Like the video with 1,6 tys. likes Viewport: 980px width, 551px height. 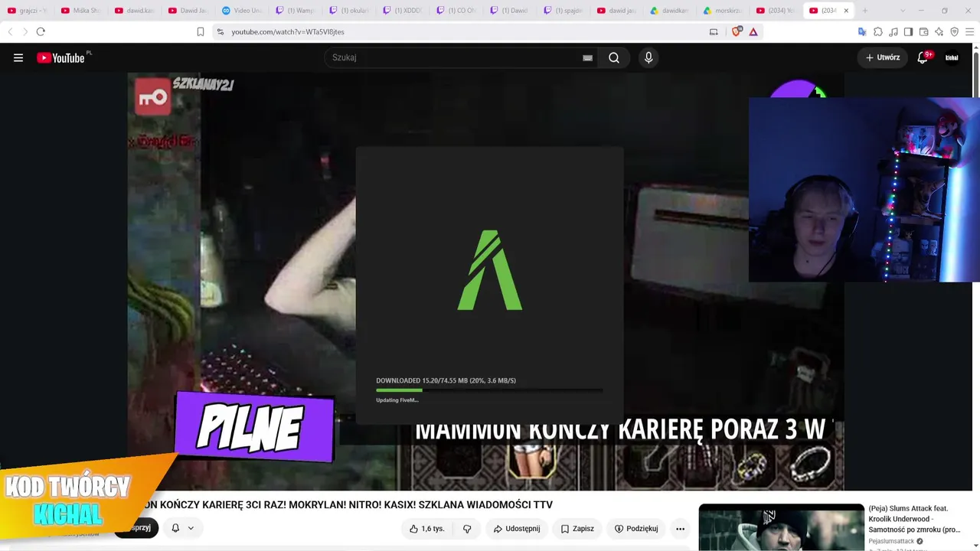tap(426, 528)
